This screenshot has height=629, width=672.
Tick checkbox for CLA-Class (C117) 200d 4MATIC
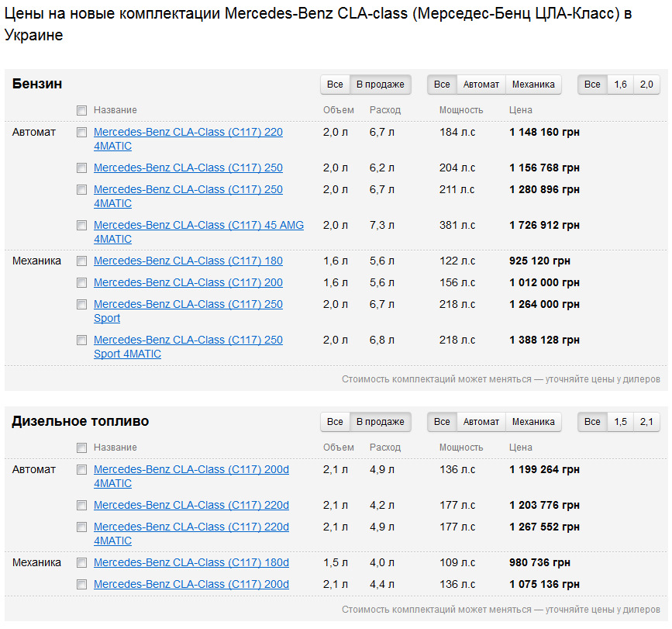[81, 469]
